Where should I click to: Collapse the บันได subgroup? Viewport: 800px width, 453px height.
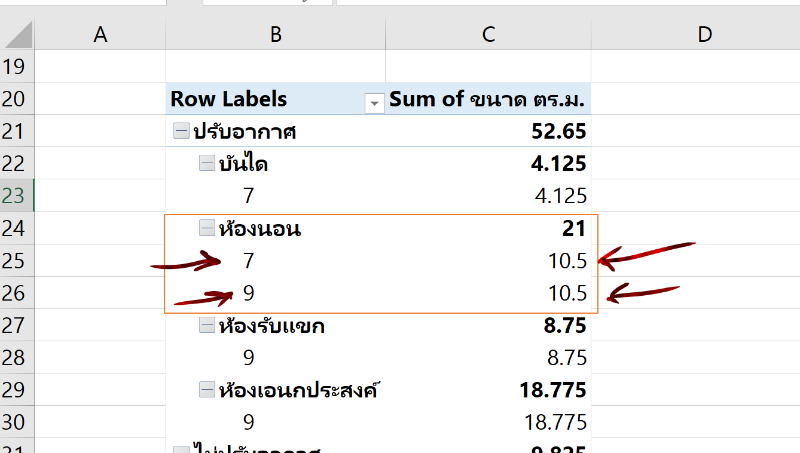pos(206,164)
